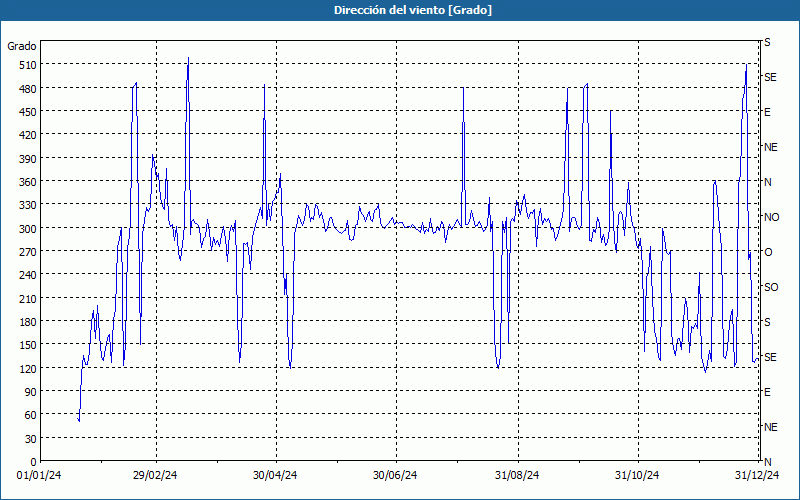
Task: Click the '31/12/24' date label
Action: 757,476
